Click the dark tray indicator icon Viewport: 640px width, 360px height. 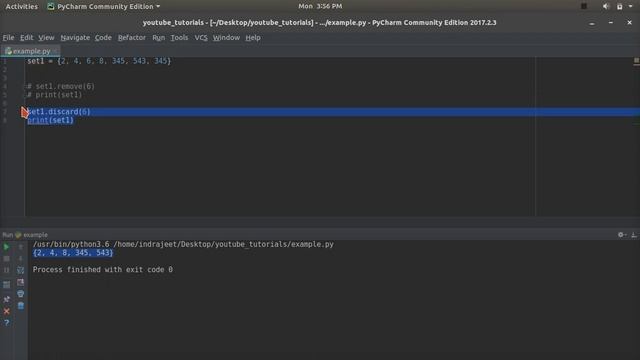click(584, 6)
